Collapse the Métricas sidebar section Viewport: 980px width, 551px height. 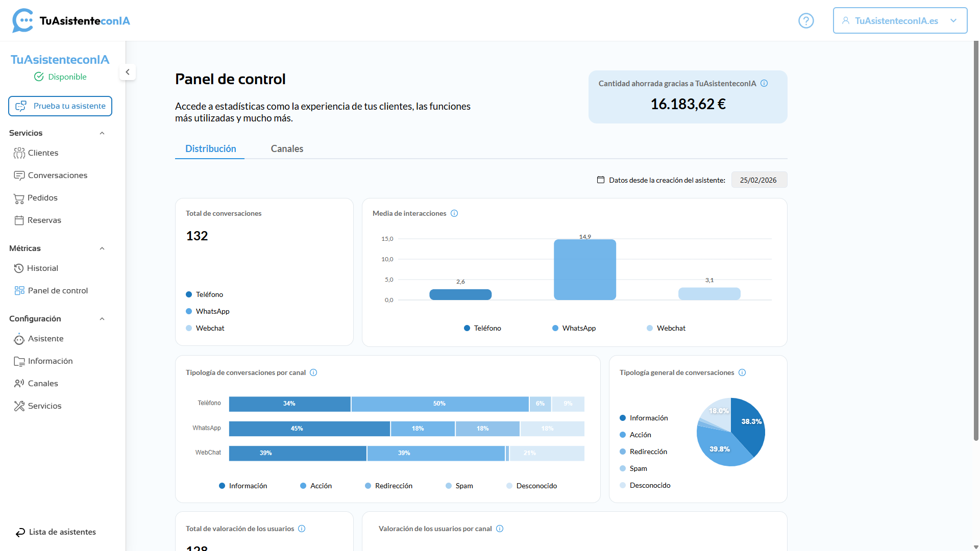102,248
